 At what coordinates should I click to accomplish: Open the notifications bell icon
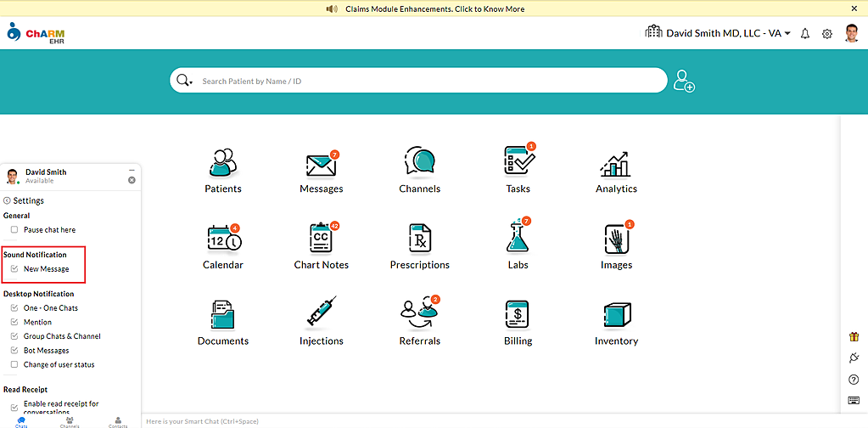[x=805, y=33]
